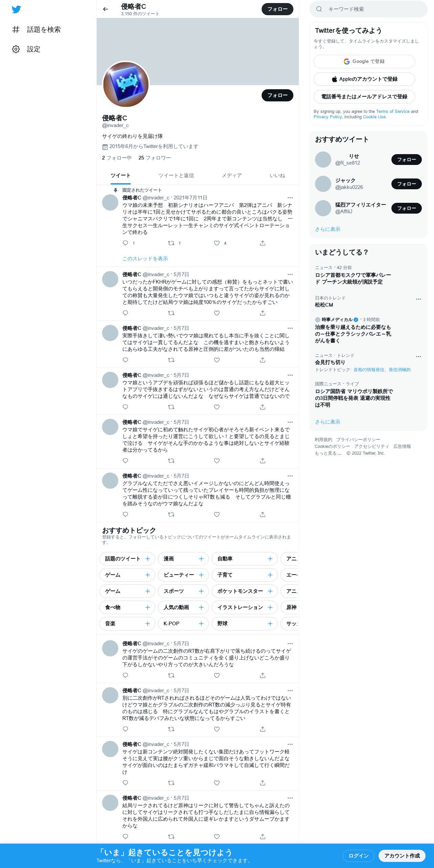Open the Cookie Use link

coord(374,117)
